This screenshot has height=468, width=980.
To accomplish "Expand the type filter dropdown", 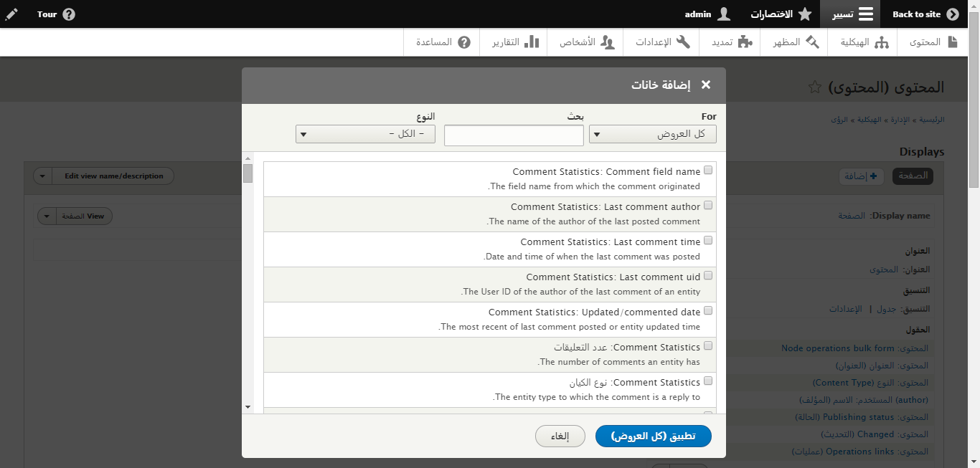I will pos(365,134).
